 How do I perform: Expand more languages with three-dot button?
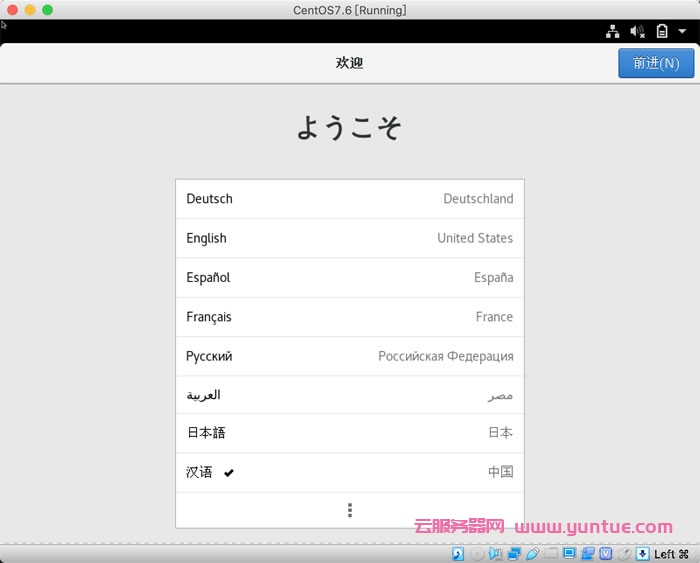pyautogui.click(x=349, y=510)
